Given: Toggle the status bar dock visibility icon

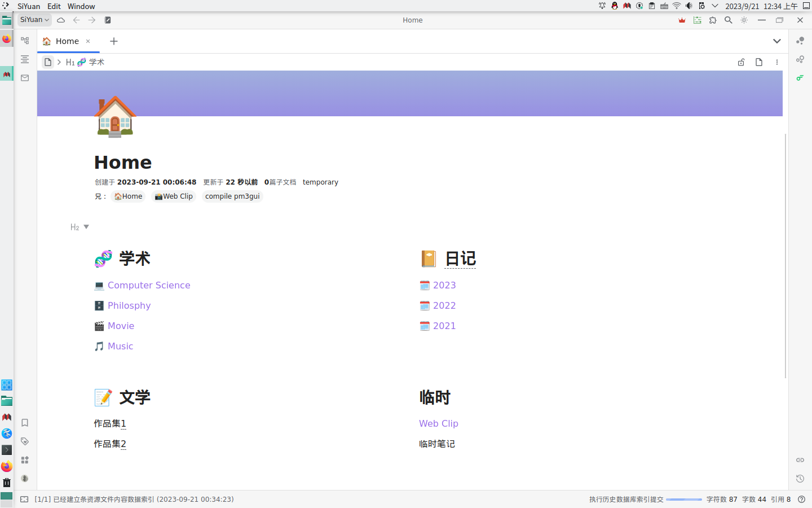Looking at the screenshot, I should (24, 499).
